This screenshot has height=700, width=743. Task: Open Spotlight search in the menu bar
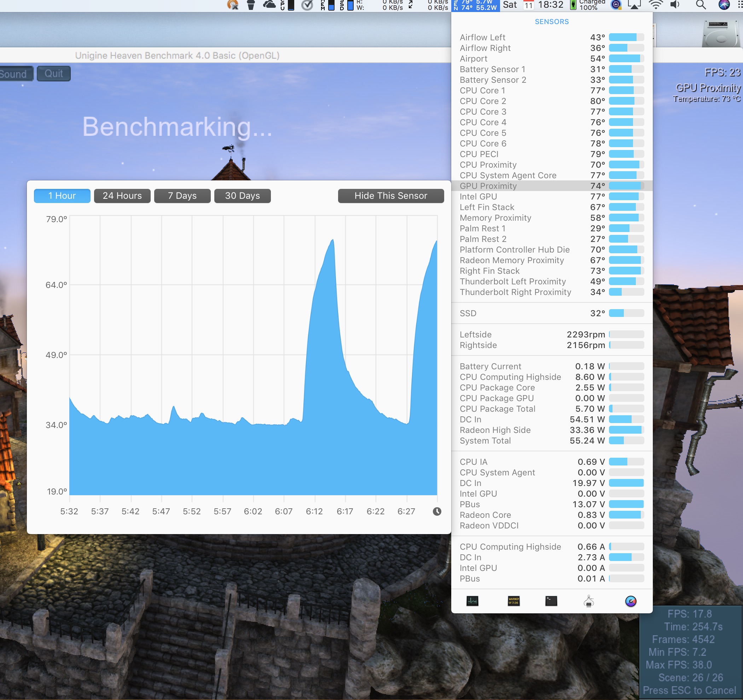coord(701,5)
